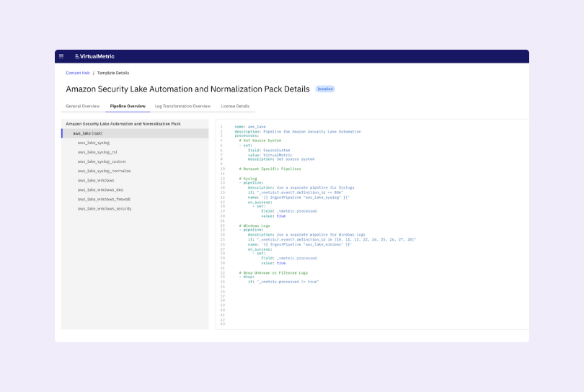Viewport: 584px width, 392px height.
Task: Select aws_lake_syslog_normalize pipeline
Action: point(105,171)
